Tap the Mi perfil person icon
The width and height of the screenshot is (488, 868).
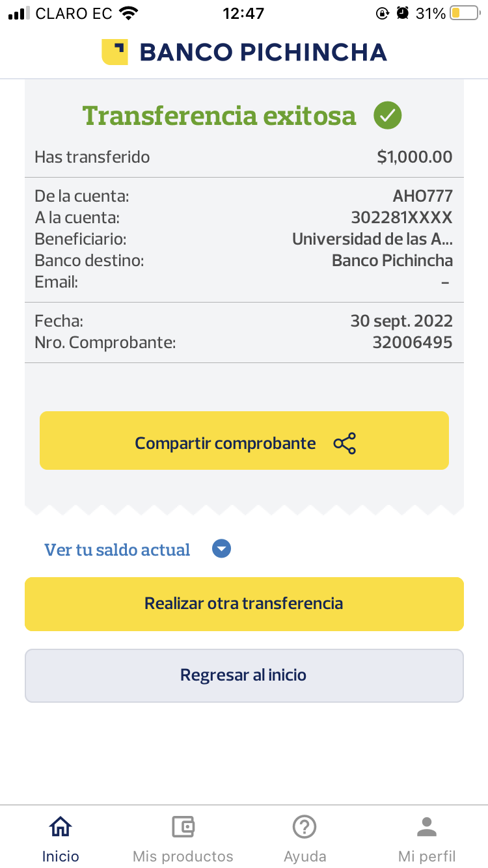[427, 826]
